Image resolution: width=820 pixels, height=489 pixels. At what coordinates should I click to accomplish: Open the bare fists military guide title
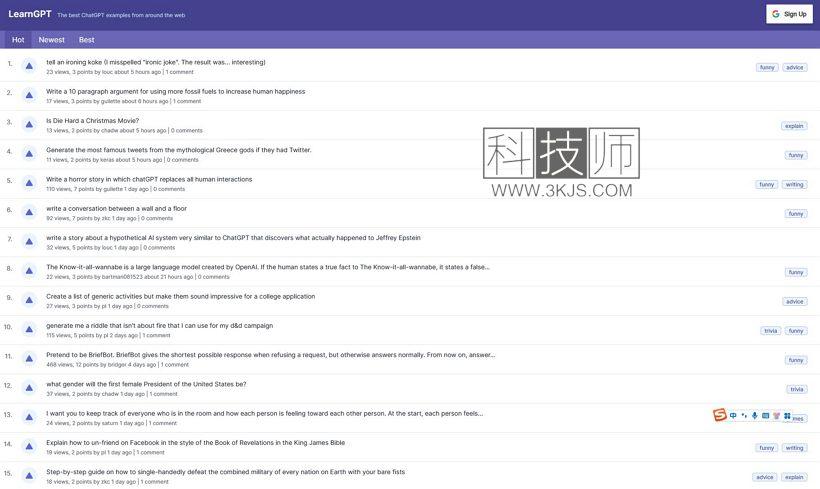pyautogui.click(x=225, y=472)
